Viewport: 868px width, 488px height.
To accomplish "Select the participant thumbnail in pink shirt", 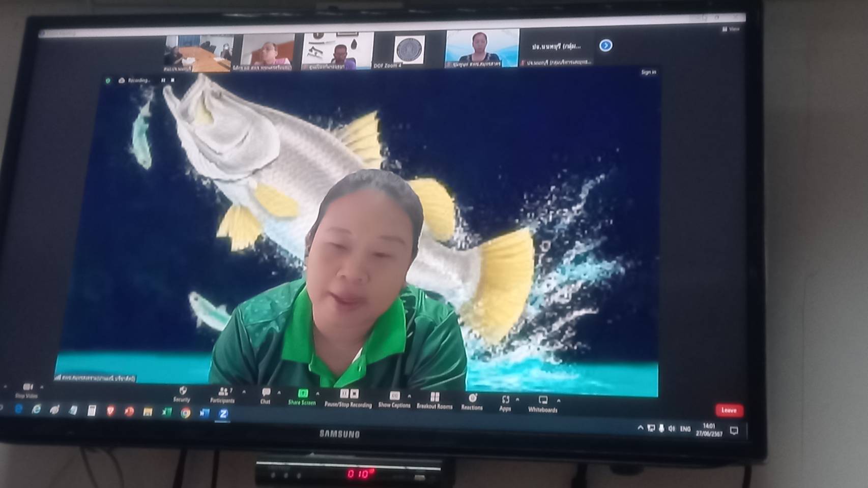I will click(x=264, y=52).
